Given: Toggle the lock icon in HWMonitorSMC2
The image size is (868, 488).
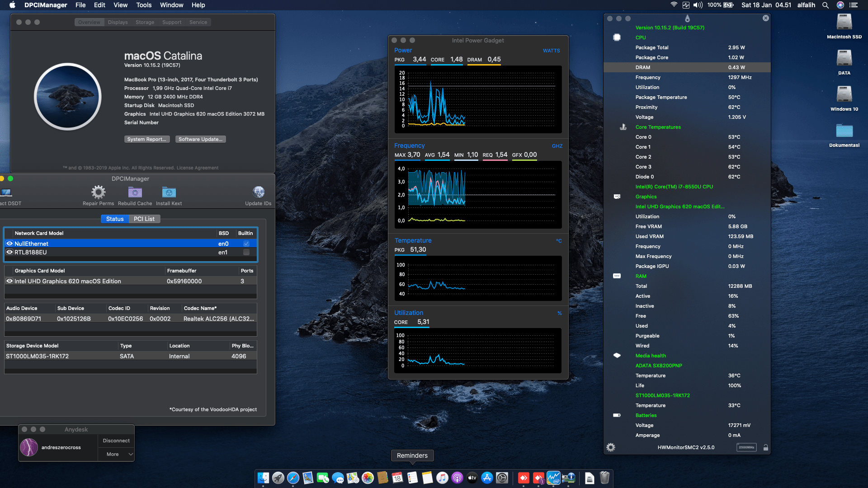Looking at the screenshot, I should point(765,447).
